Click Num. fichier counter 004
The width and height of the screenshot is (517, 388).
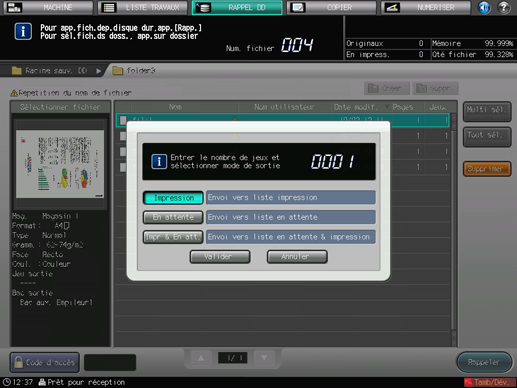point(297,45)
